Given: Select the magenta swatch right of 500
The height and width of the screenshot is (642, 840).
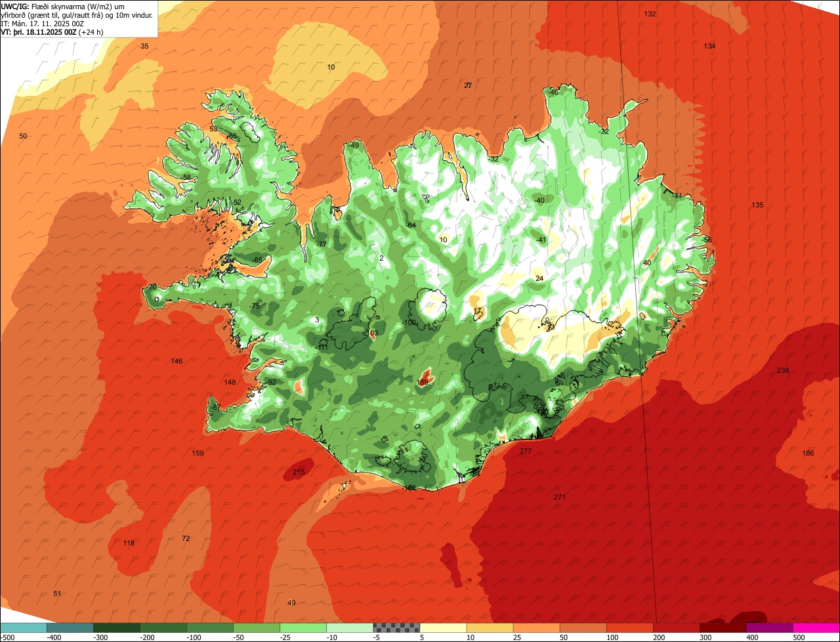Looking at the screenshot, I should 816,628.
